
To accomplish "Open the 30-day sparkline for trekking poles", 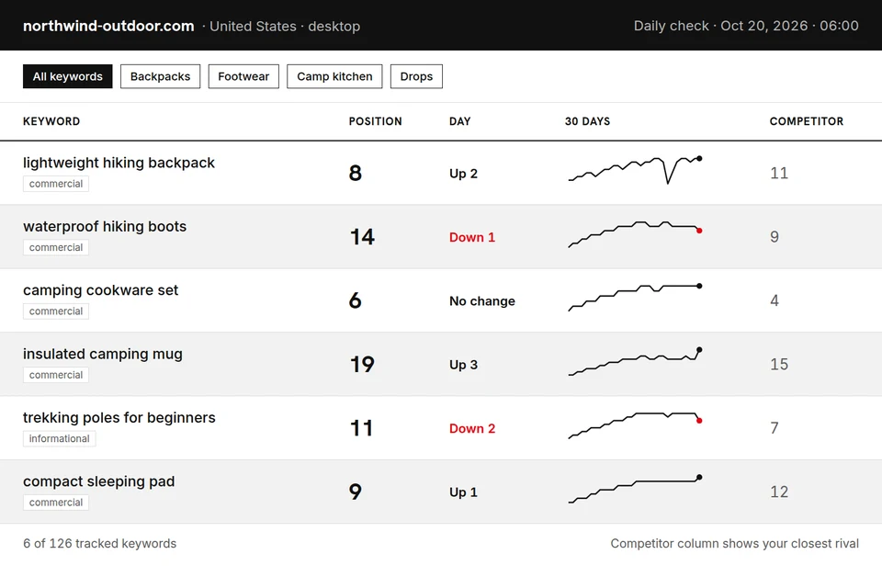I will tap(635, 425).
